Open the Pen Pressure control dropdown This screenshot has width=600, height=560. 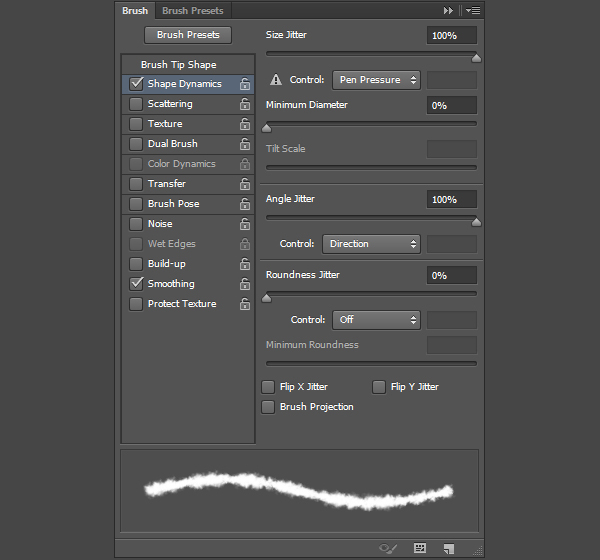(375, 80)
